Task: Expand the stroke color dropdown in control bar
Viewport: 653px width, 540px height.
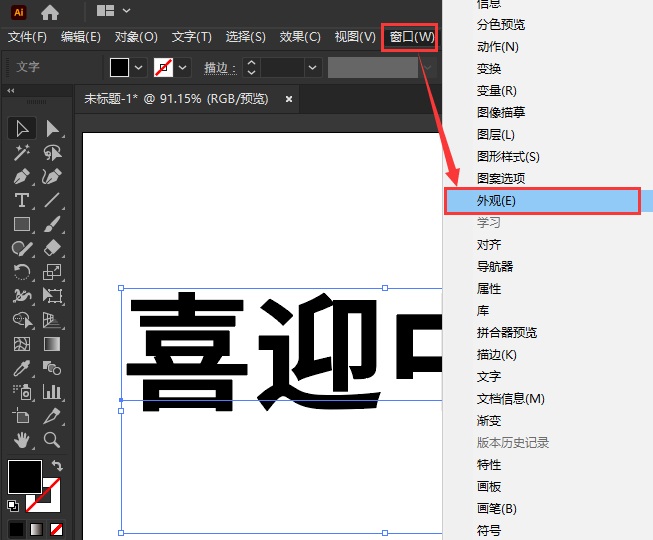Action: pyautogui.click(x=183, y=67)
